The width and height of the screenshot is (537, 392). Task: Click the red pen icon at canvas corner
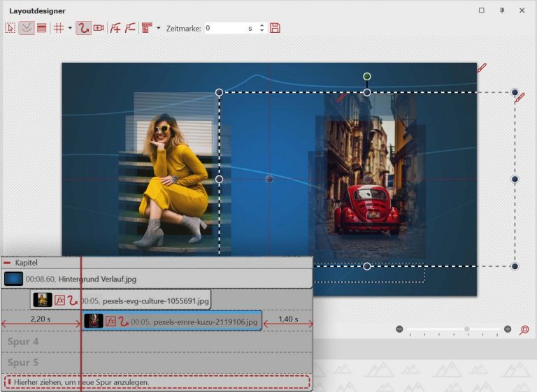pyautogui.click(x=482, y=68)
